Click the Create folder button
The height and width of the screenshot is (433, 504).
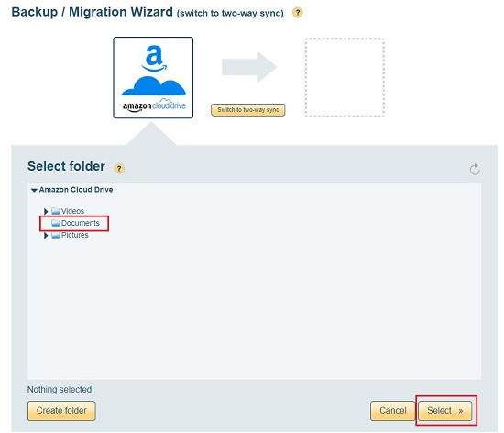[x=61, y=411]
